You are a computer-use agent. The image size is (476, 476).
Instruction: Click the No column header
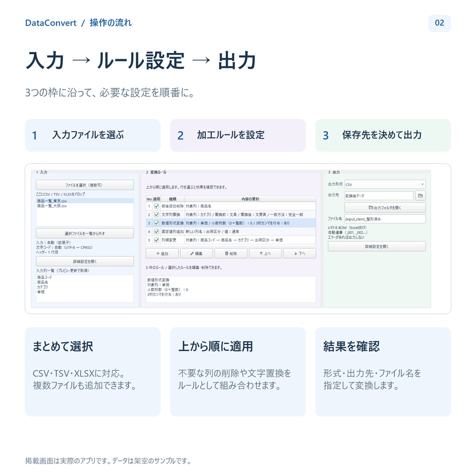pyautogui.click(x=149, y=199)
